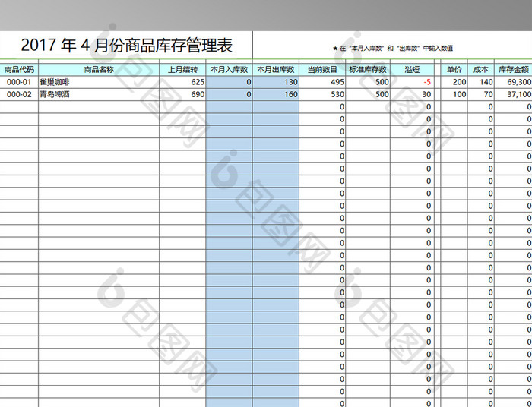Select product code cell 000-01
The width and height of the screenshot is (532, 407).
[19, 82]
